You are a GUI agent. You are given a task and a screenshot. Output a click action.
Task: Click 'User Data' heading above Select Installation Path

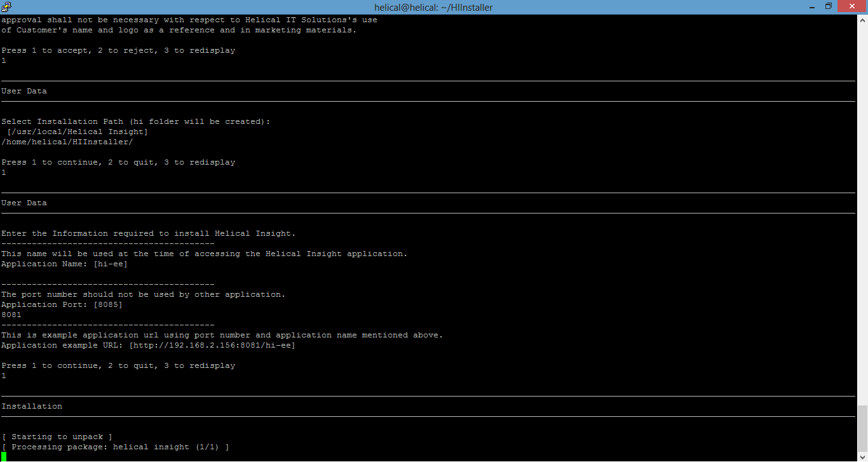24,91
